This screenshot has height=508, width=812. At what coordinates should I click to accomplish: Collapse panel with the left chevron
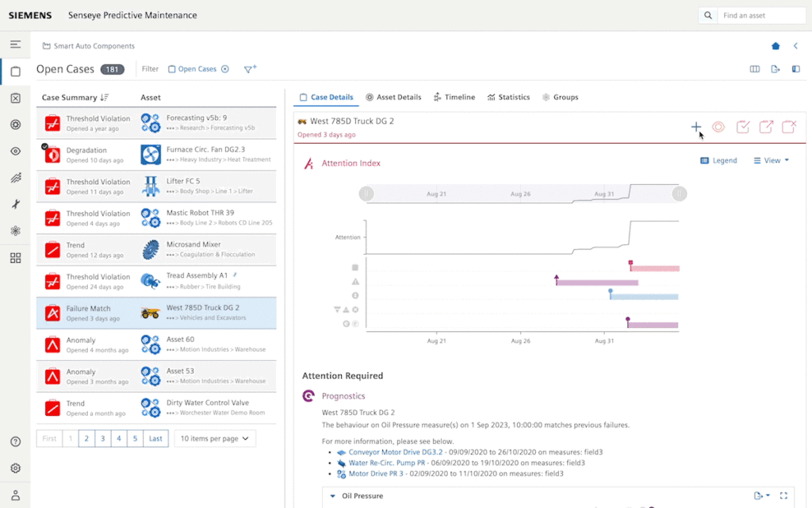pyautogui.click(x=796, y=46)
